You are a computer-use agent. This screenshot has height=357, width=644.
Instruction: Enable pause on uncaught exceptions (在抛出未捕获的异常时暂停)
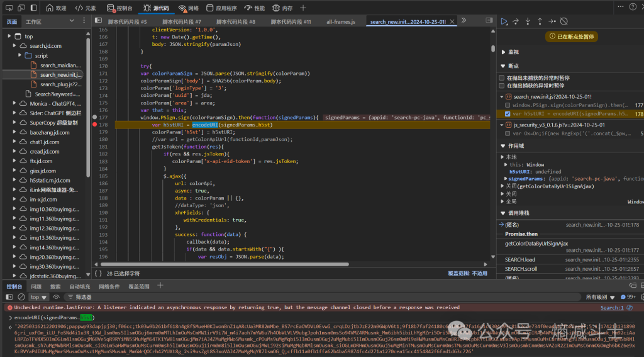[x=502, y=77]
